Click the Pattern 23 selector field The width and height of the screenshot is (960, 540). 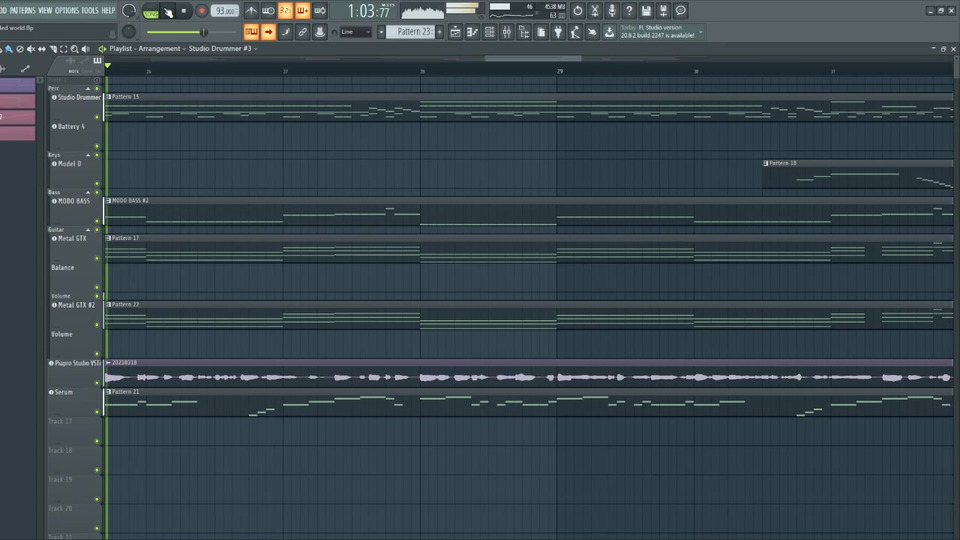coord(410,32)
